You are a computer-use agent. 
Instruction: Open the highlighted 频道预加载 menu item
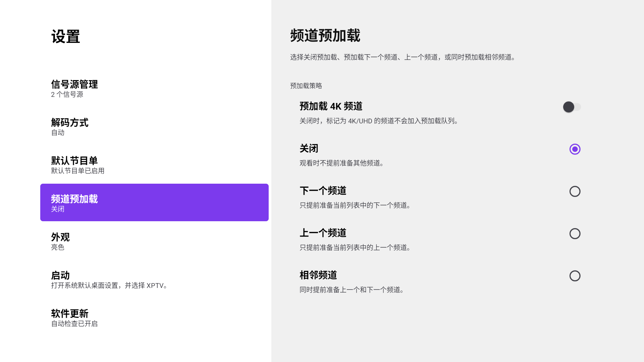point(154,202)
